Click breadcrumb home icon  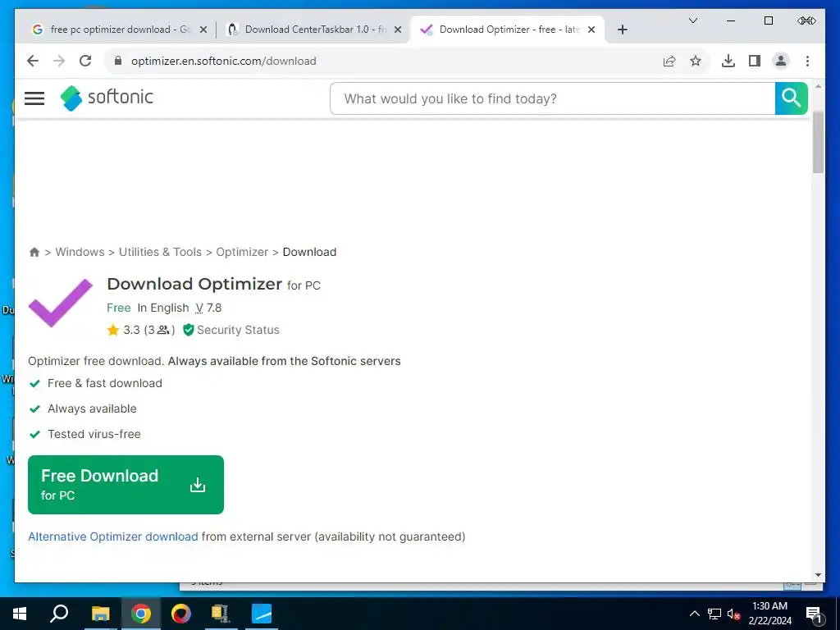34,253
